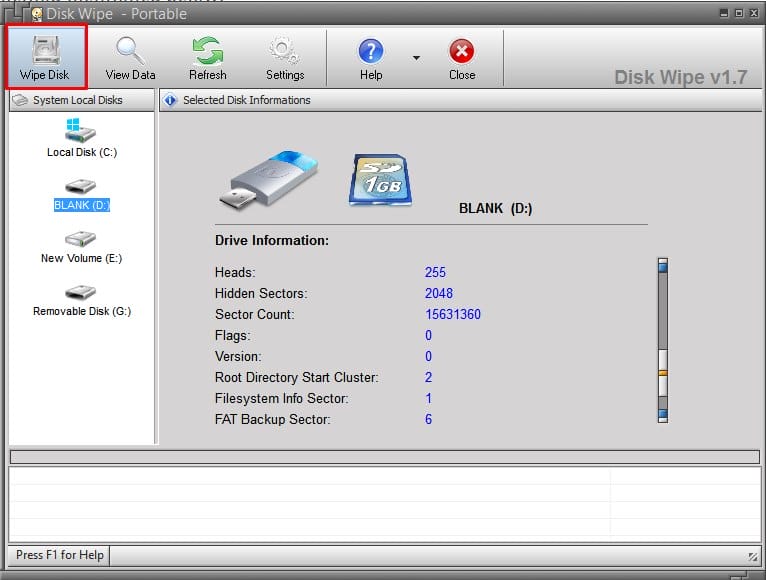Open Help from the toolbar
This screenshot has height=580, width=766.
371,58
